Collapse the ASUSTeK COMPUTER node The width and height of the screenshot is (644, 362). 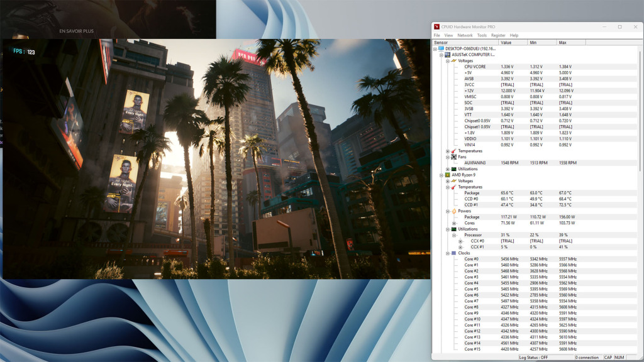click(x=441, y=55)
